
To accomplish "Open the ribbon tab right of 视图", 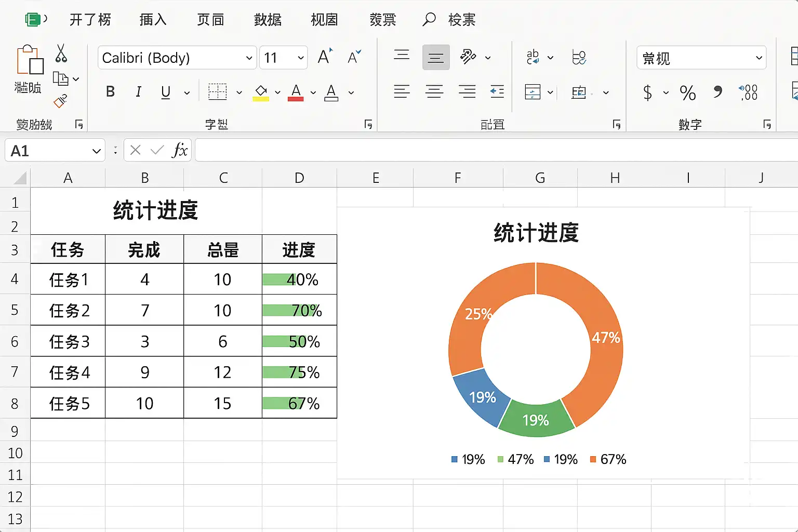I will point(383,20).
